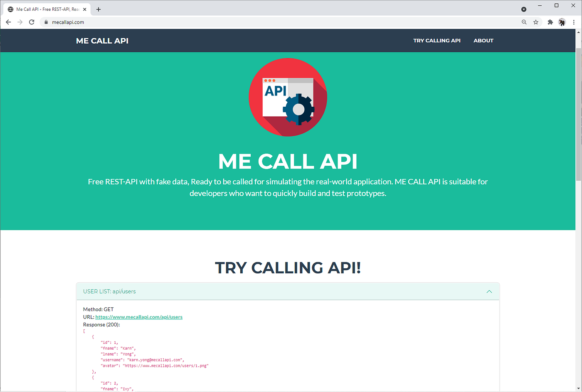Screen dimensions: 582x392
Task: Click the TRY CALLING API! heading
Action: coord(288,268)
